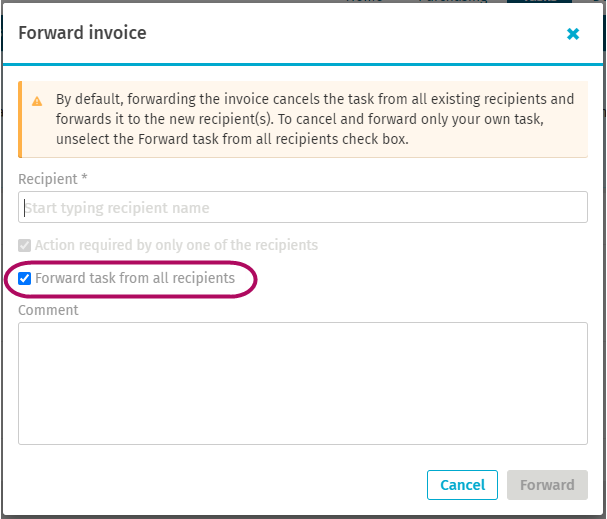Screen dimensions: 607x519
Task: Click the partially hidden Purchasing tab behind dialog
Action: [453, 1]
